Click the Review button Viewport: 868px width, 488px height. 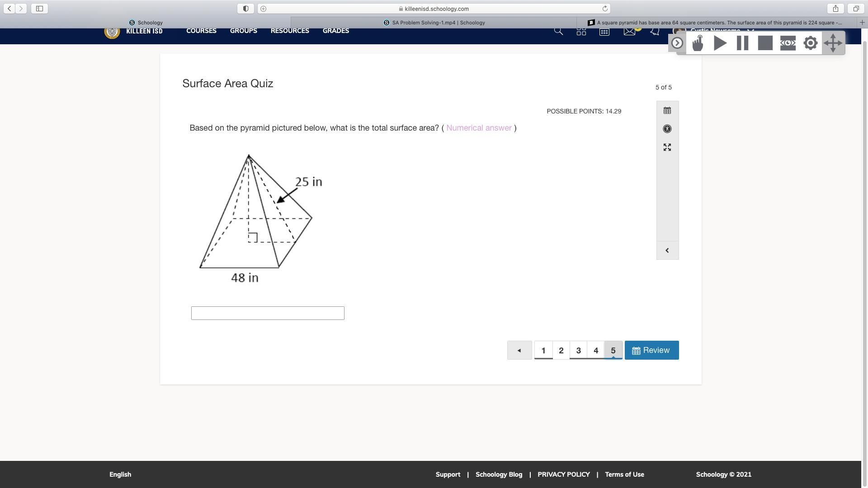point(651,350)
